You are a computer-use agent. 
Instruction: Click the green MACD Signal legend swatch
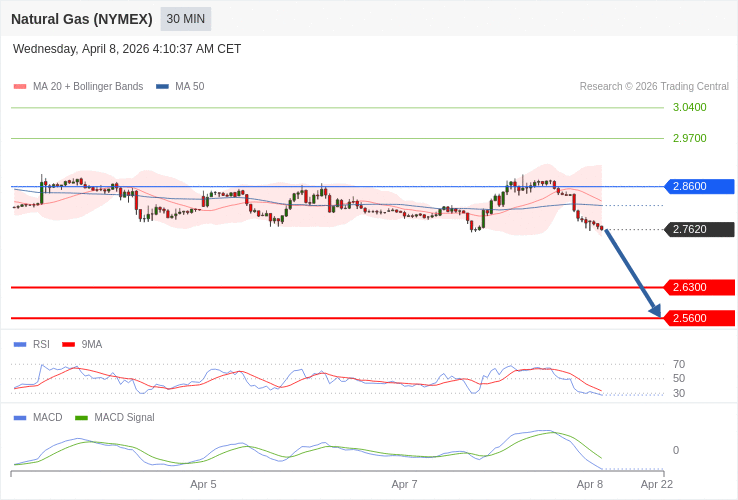[82, 417]
